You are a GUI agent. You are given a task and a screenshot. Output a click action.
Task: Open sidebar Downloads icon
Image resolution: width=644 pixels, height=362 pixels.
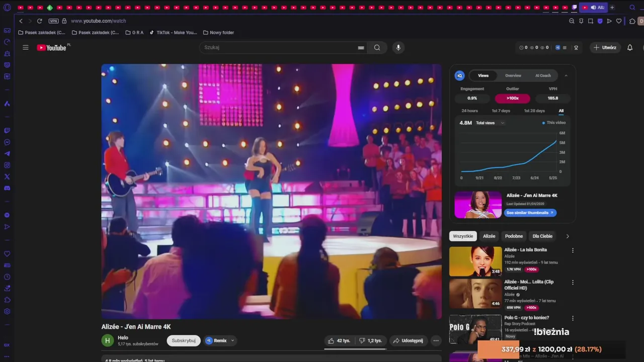click(x=7, y=289)
